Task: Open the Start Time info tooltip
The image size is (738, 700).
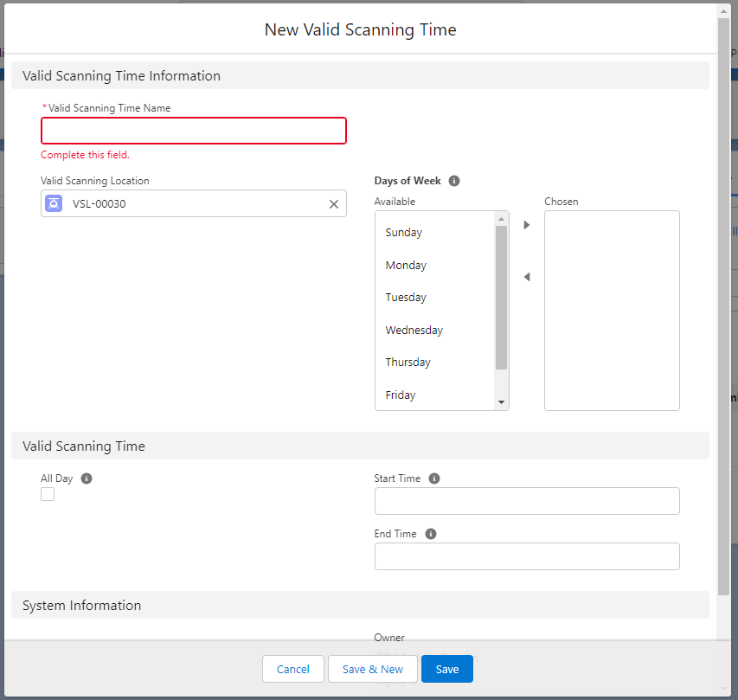Action: tap(433, 478)
